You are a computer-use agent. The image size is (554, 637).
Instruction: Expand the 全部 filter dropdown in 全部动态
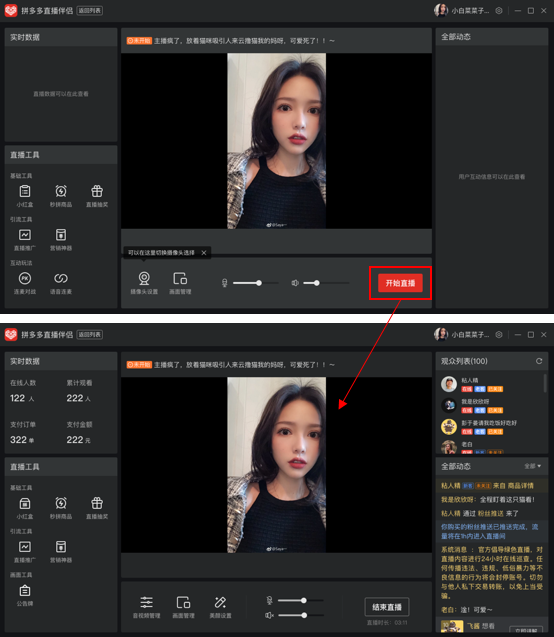[532, 466]
